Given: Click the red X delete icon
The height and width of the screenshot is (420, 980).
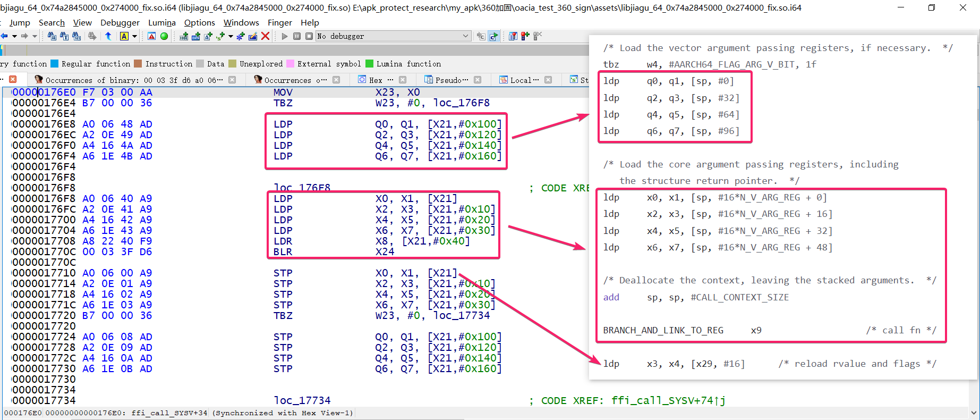Looking at the screenshot, I should (266, 36).
